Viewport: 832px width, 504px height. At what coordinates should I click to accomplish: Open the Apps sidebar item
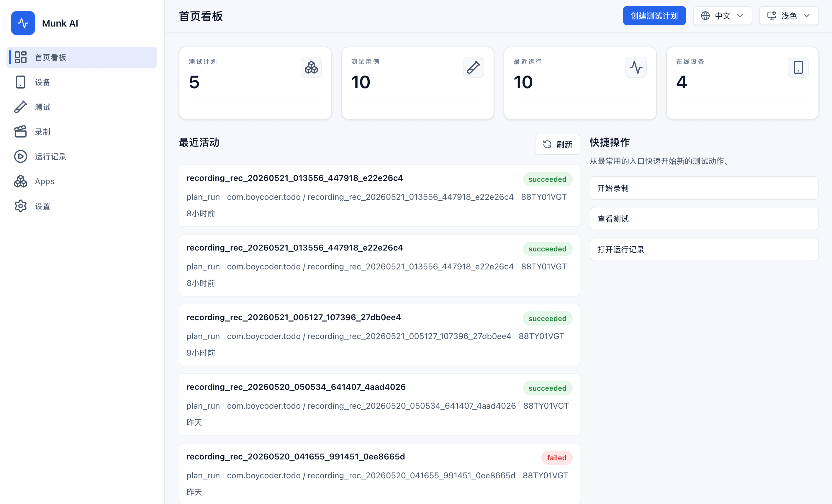(82, 181)
